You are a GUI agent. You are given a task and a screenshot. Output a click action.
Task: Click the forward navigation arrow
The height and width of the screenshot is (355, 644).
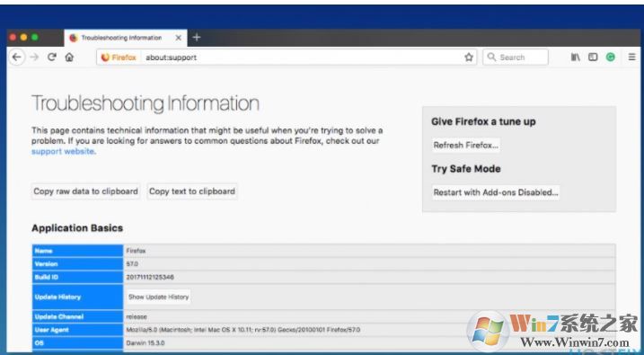pos(34,58)
